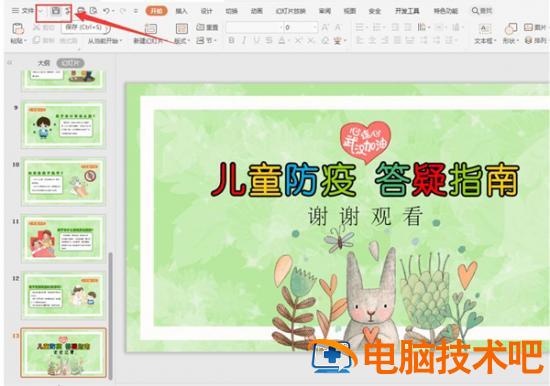Open the File menu dropdown arrow
Image resolution: width=550 pixels, height=386 pixels.
(41, 11)
